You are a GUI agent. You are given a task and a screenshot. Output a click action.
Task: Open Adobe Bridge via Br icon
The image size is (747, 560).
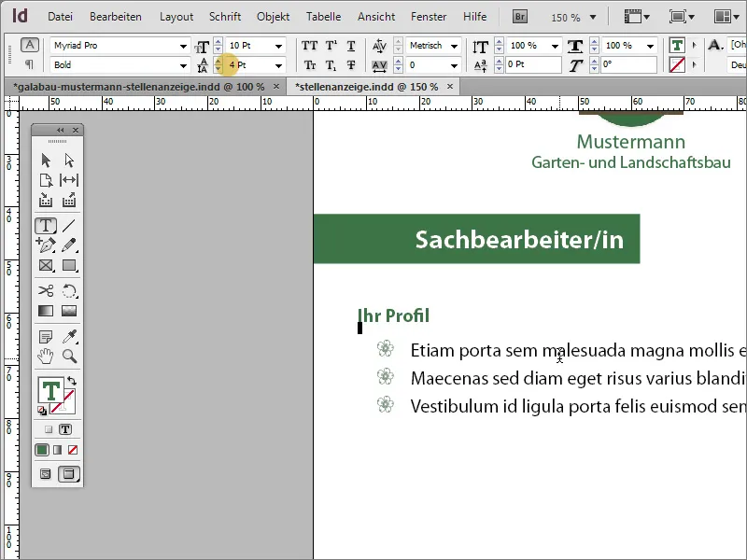520,17
